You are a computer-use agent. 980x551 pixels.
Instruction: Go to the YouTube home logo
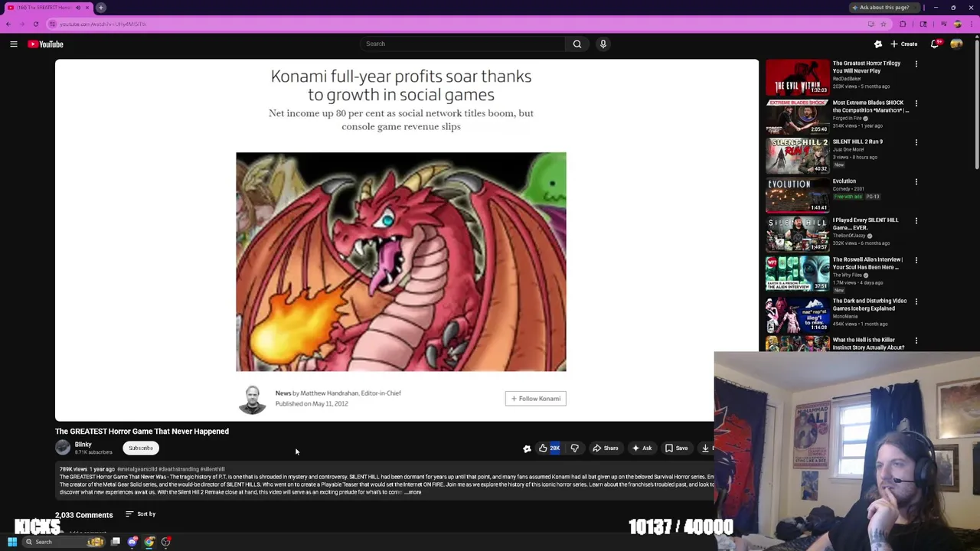(x=46, y=44)
